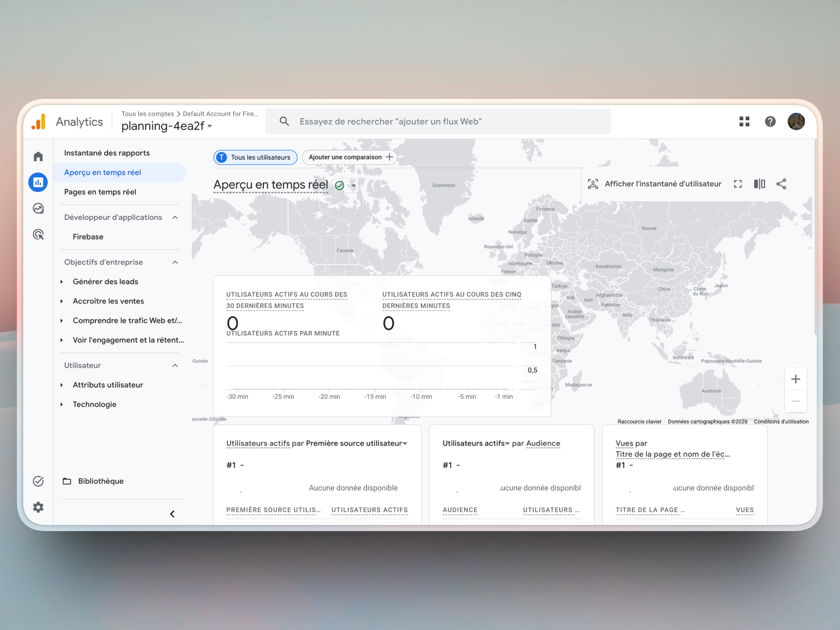
Task: Open the Help question mark icon
Action: 770,121
